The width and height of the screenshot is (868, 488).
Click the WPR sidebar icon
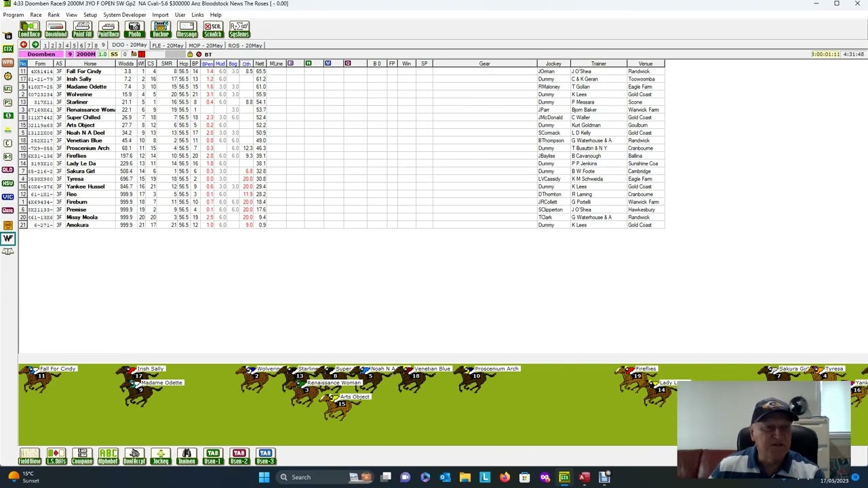[7, 62]
